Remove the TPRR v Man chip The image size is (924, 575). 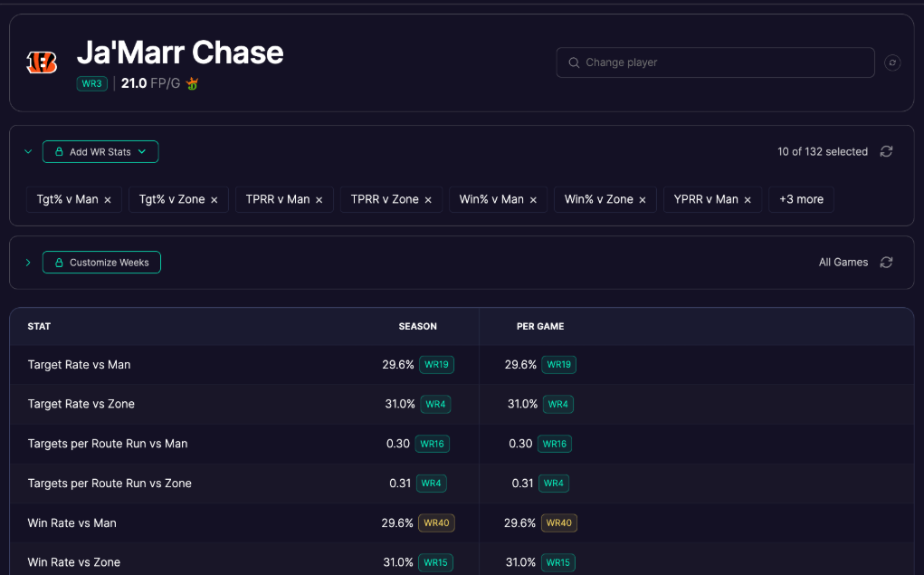click(319, 200)
